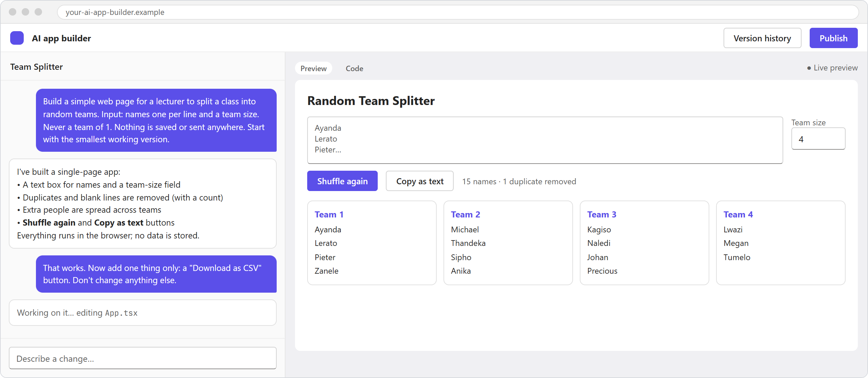This screenshot has width=868, height=378.
Task: Click the 'Duplicates and blank lines are removed' line
Action: [120, 197]
